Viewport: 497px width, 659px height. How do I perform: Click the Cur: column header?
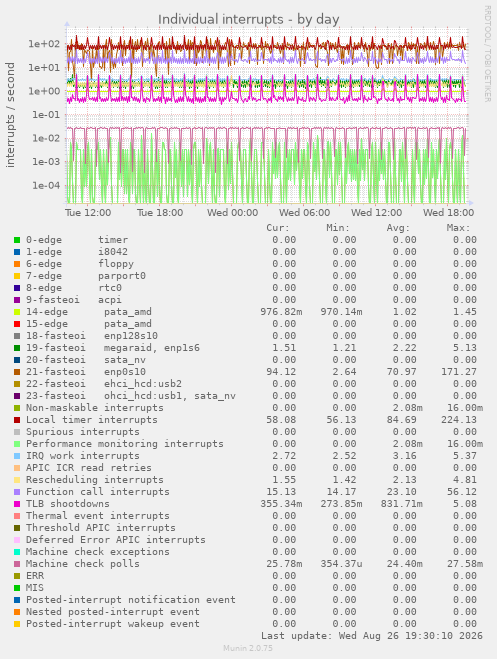tap(278, 228)
